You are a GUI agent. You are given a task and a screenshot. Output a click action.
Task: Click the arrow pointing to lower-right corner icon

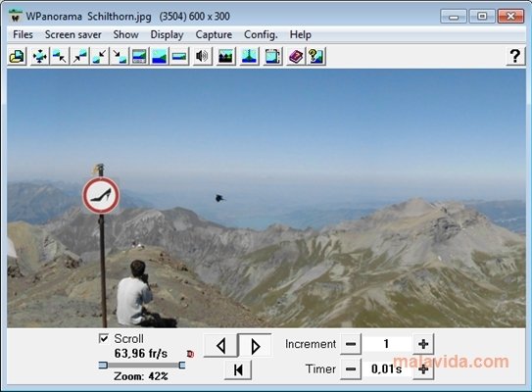(120, 56)
